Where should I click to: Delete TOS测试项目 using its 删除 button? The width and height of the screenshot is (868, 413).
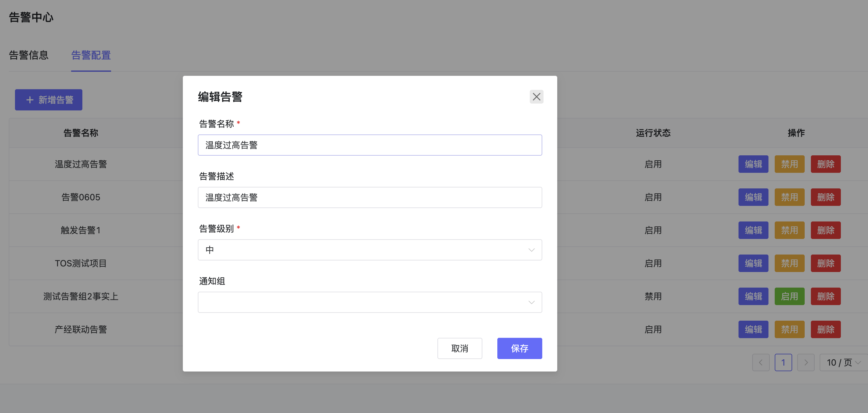tap(826, 263)
